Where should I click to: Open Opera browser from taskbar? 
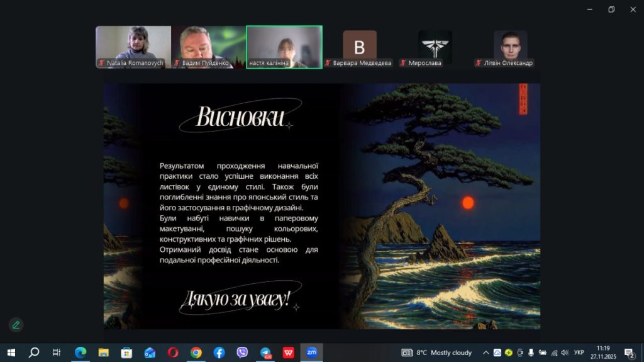pos(173,353)
